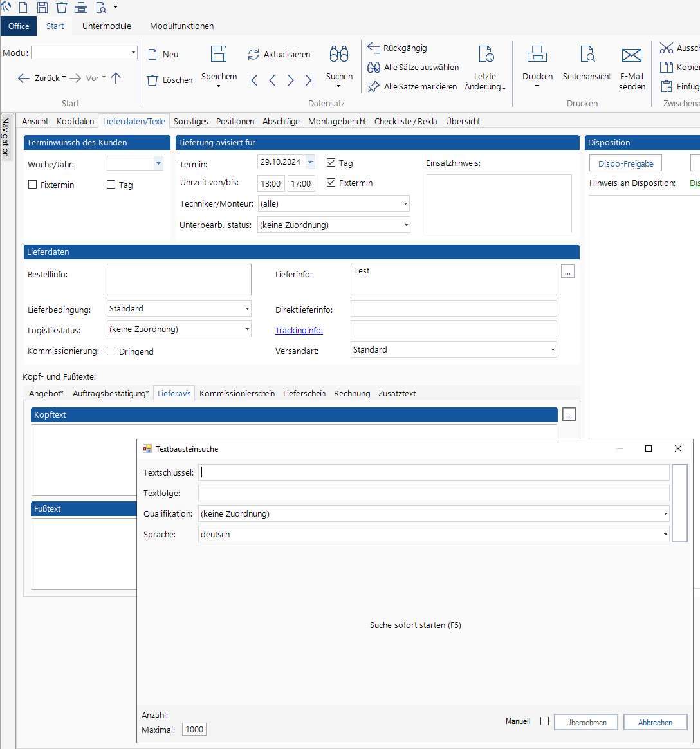The height and width of the screenshot is (749, 700).
Task: Open Seitenansicht page preview
Action: [586, 63]
